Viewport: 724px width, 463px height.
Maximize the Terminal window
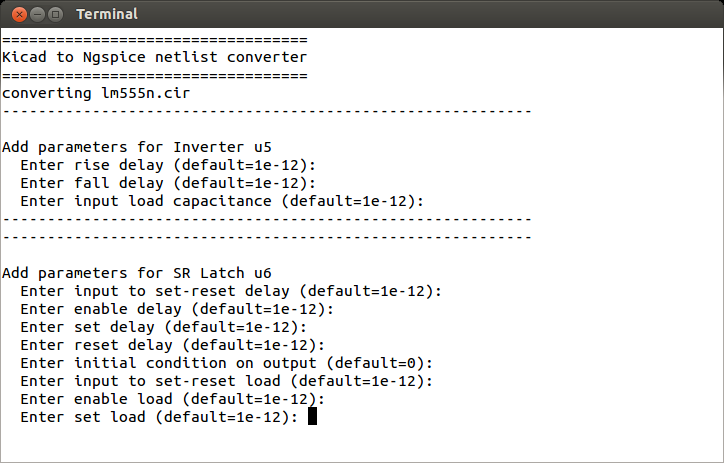point(55,15)
